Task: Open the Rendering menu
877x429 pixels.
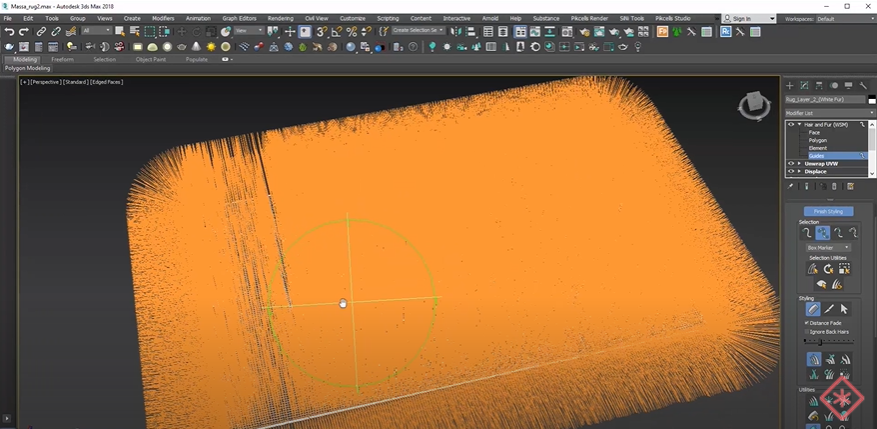Action: 280,18
